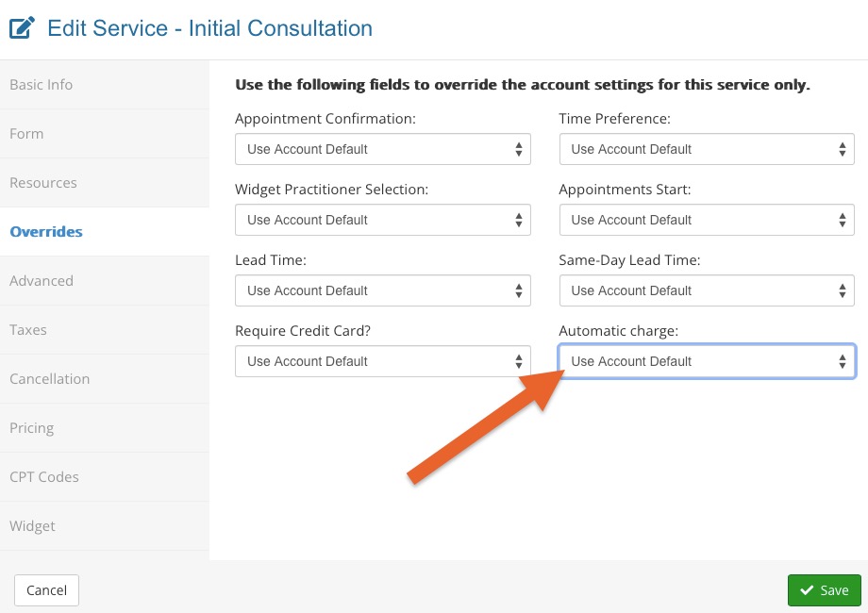The height and width of the screenshot is (613, 868).
Task: Open Appointments Start dropdown
Action: coord(707,220)
